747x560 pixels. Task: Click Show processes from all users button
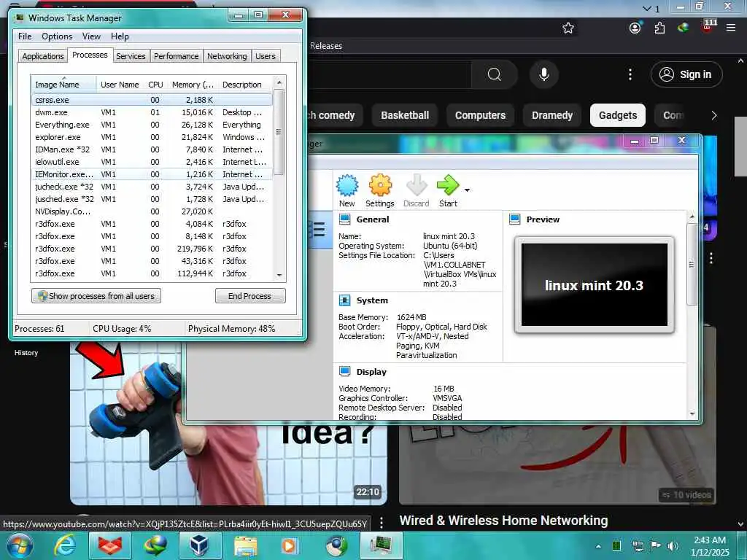pos(96,296)
